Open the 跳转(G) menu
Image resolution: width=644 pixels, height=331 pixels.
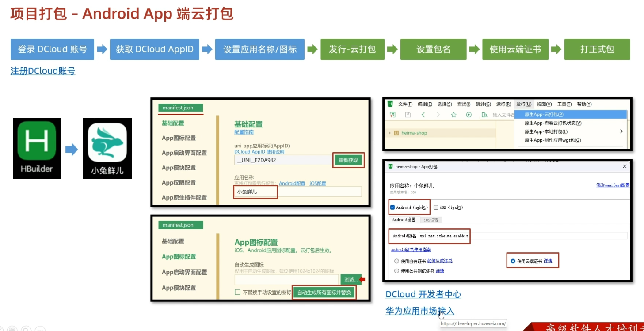484,104
